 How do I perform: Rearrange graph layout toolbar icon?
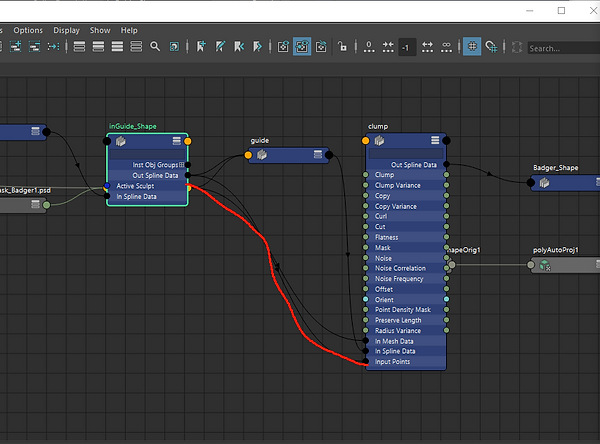click(x=53, y=47)
